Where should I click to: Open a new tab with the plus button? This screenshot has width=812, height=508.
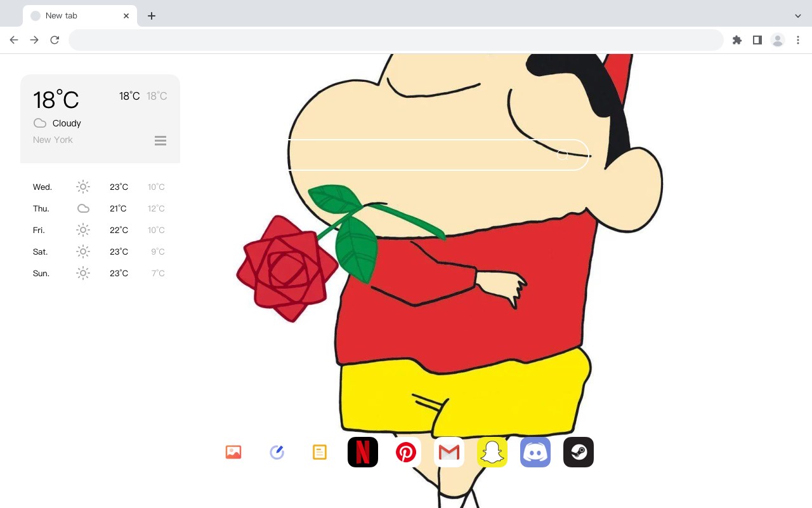(152, 16)
